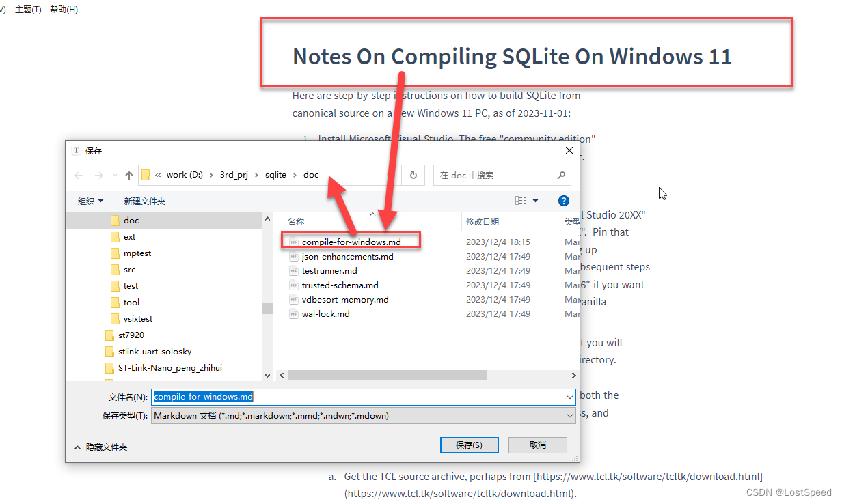This screenshot has height=504, width=842.
Task: Click the folder icon of doc in tree
Action: (x=115, y=221)
